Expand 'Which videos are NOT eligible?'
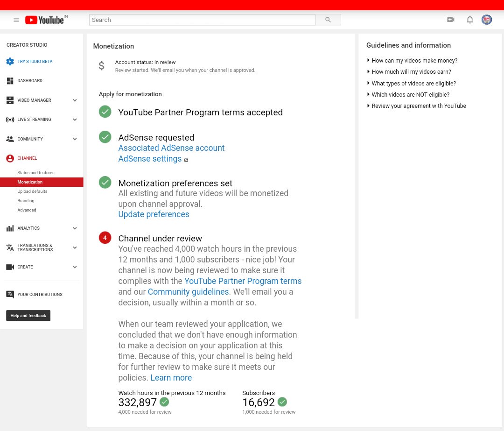504x431 pixels. coord(408,95)
